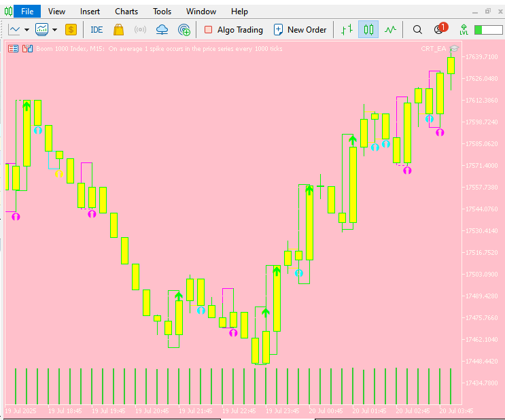
Task: Open the Window menu
Action: (201, 12)
